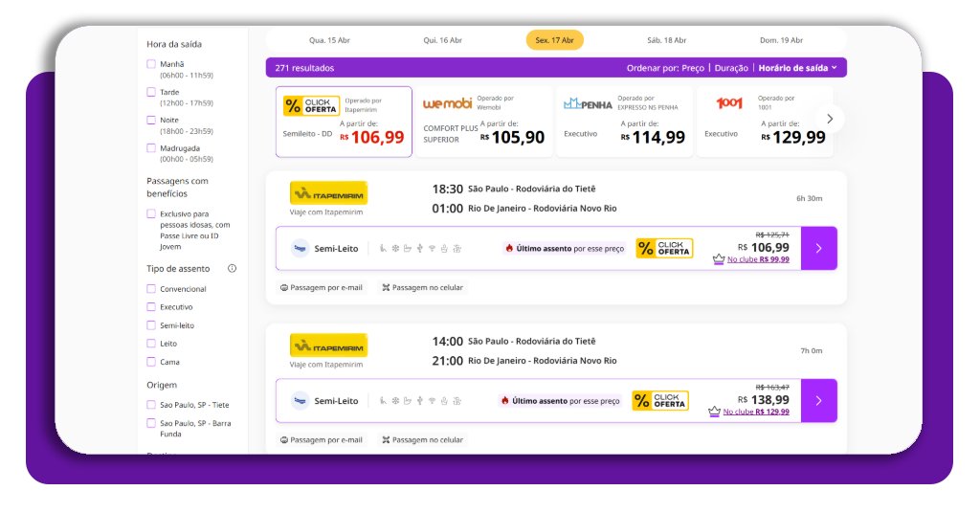
Task: Click the crown icon beside No clube R$ 129,99
Action: pyautogui.click(x=714, y=412)
